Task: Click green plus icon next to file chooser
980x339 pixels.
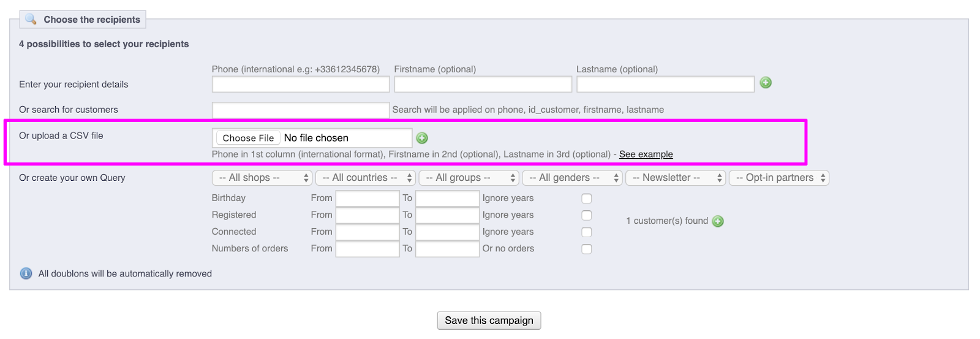Action: 422,138
